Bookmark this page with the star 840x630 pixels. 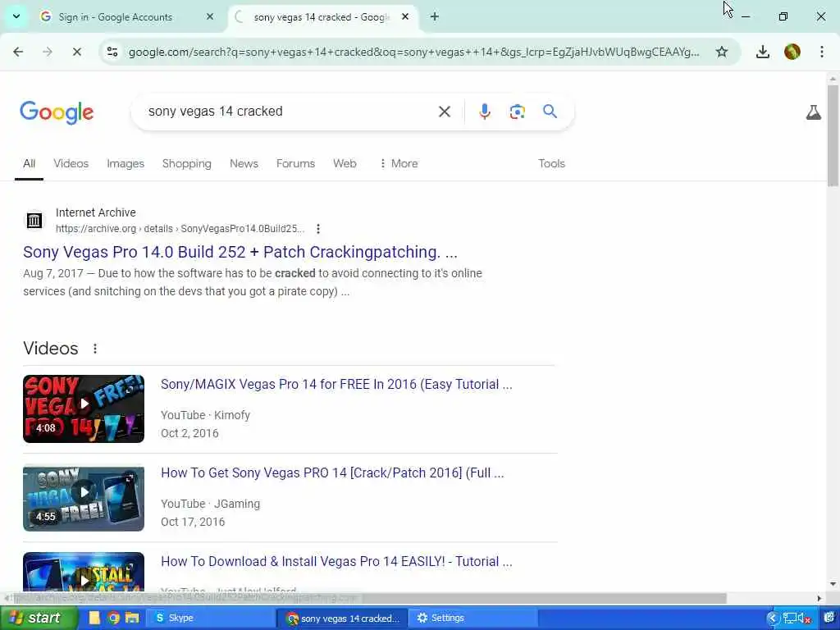[x=722, y=52]
